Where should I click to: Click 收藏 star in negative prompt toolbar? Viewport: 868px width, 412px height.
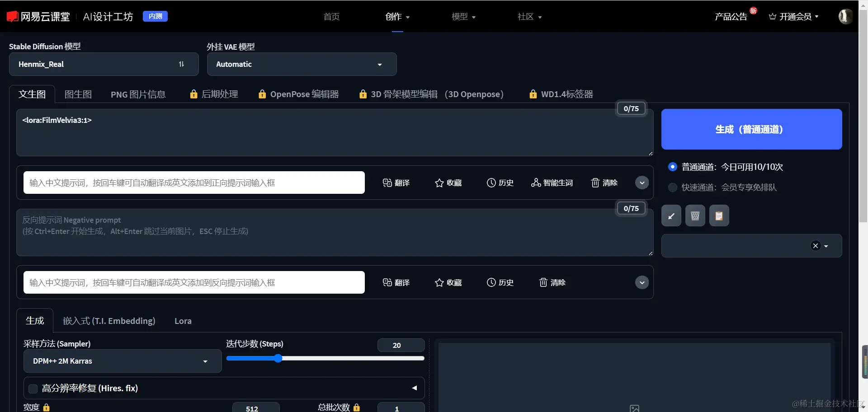[448, 282]
